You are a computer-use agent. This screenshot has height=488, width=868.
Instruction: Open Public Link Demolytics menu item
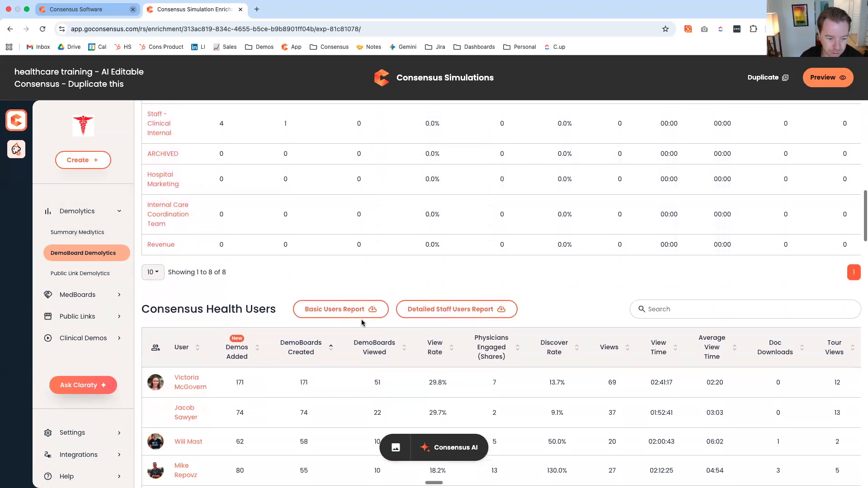tap(80, 273)
